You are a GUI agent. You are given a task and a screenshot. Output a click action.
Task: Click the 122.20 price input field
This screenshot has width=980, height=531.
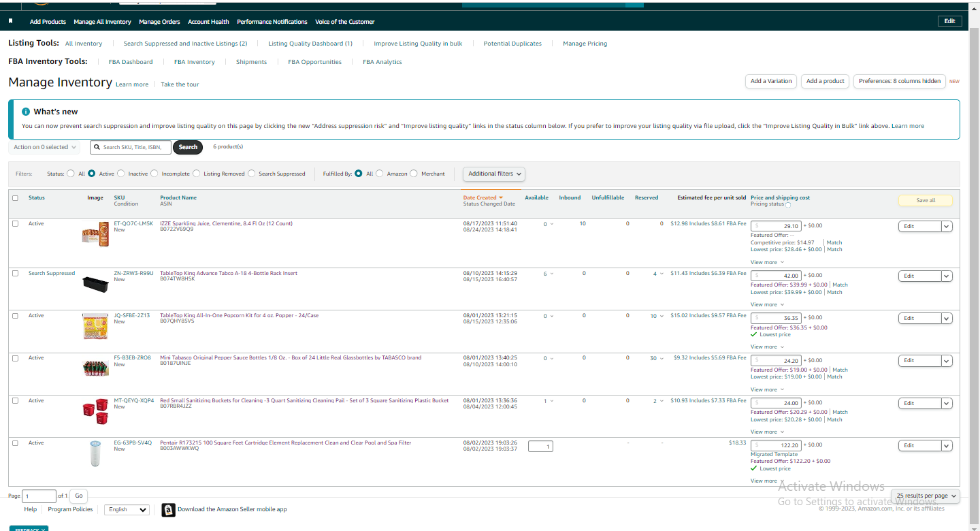(x=776, y=445)
